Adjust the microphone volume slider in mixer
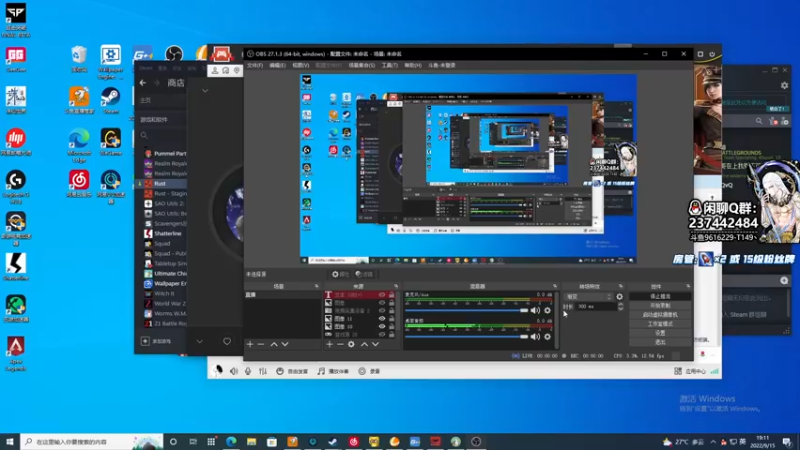 (x=466, y=310)
